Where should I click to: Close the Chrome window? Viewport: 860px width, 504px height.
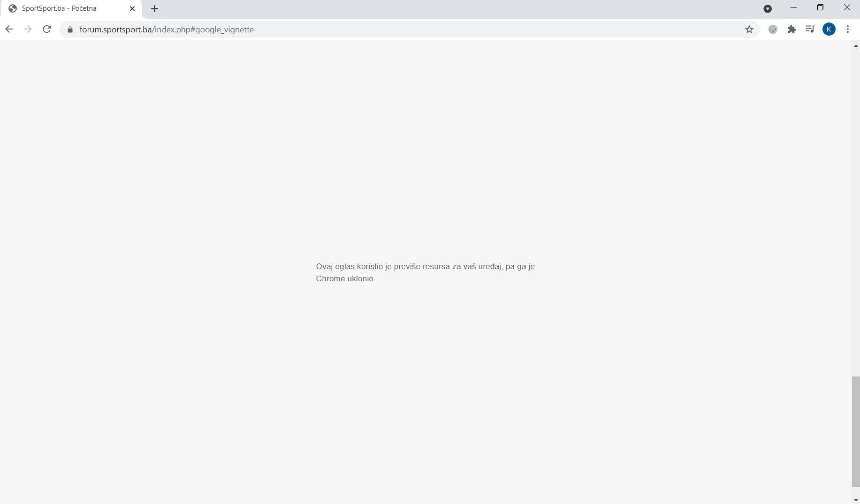tap(847, 8)
